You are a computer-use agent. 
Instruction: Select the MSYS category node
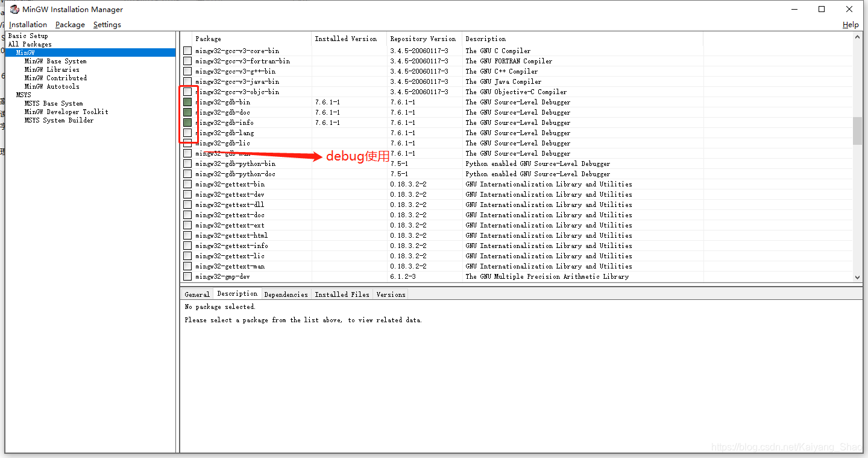click(x=24, y=95)
